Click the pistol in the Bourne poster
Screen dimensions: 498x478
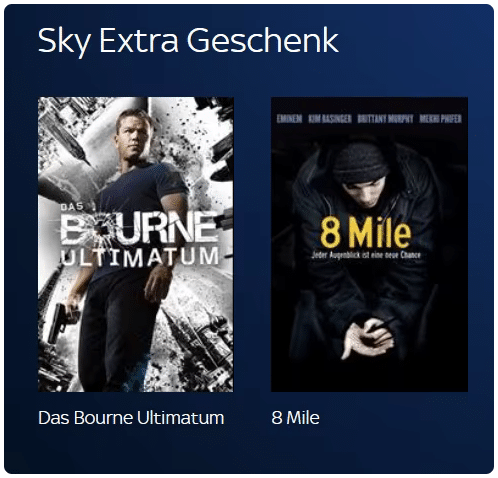coord(59,323)
